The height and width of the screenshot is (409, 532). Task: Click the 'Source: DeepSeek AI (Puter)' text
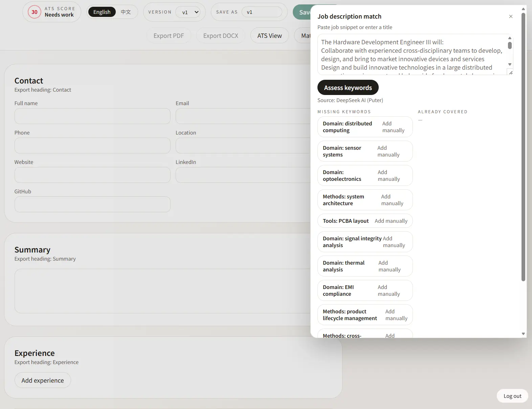tap(350, 100)
